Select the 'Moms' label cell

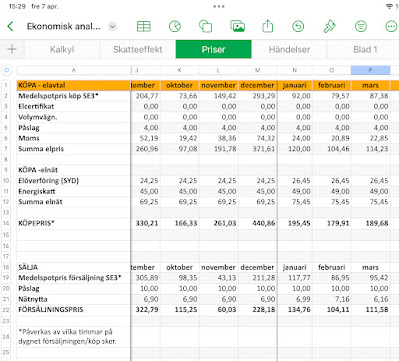click(74, 138)
